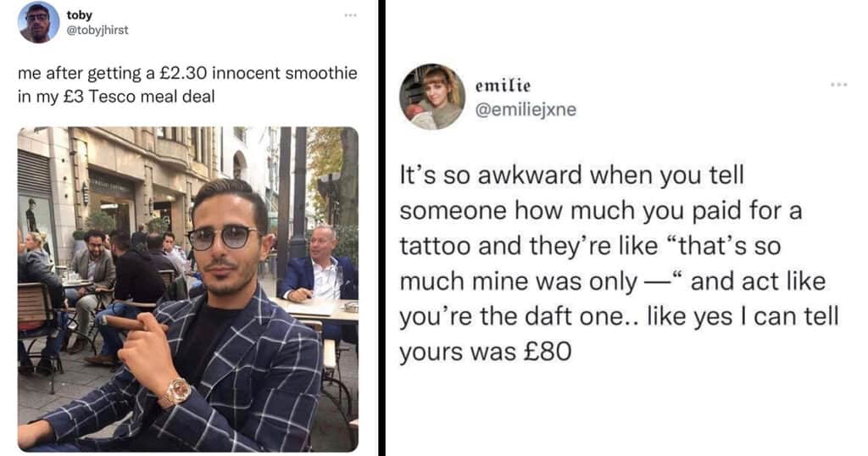Click the "yours was £80" text line
The image size is (868, 456).
pyautogui.click(x=486, y=352)
